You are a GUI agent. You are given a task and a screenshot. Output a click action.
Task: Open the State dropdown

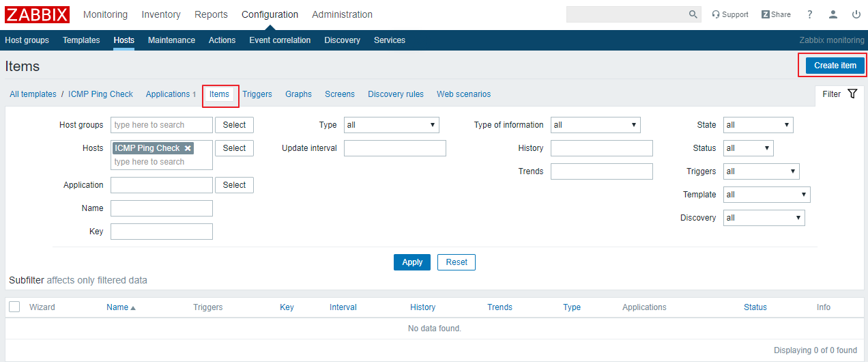(758, 125)
